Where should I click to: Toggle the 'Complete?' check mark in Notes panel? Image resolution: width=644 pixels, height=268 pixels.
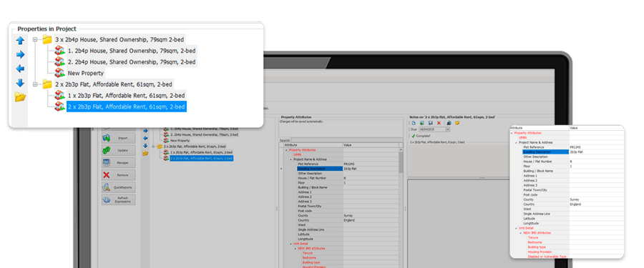pos(414,136)
